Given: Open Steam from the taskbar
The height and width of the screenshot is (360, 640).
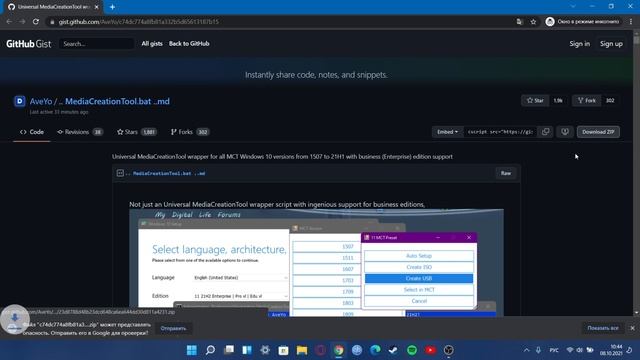Looking at the screenshot, I should (393, 350).
